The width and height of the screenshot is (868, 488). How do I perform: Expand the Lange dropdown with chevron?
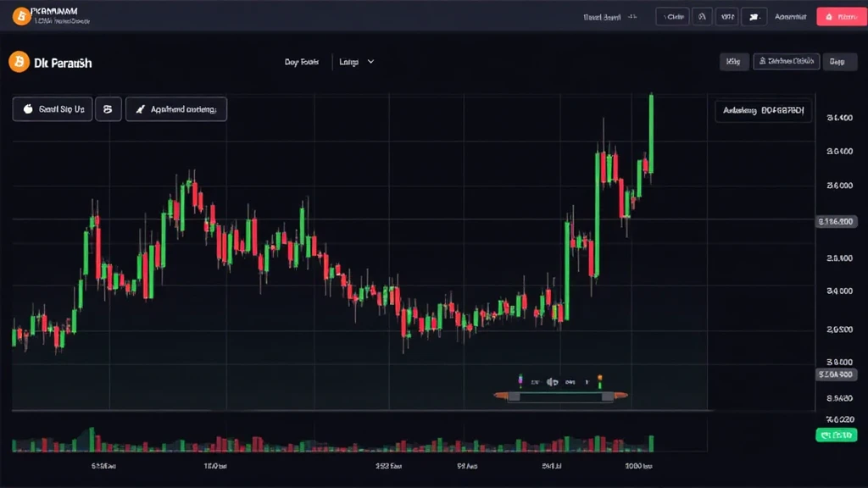[356, 62]
